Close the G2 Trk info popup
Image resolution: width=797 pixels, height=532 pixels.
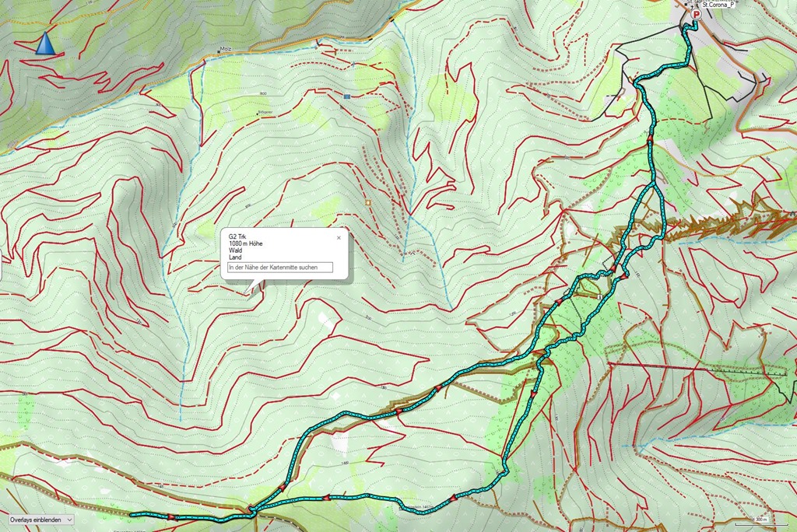[x=339, y=237]
